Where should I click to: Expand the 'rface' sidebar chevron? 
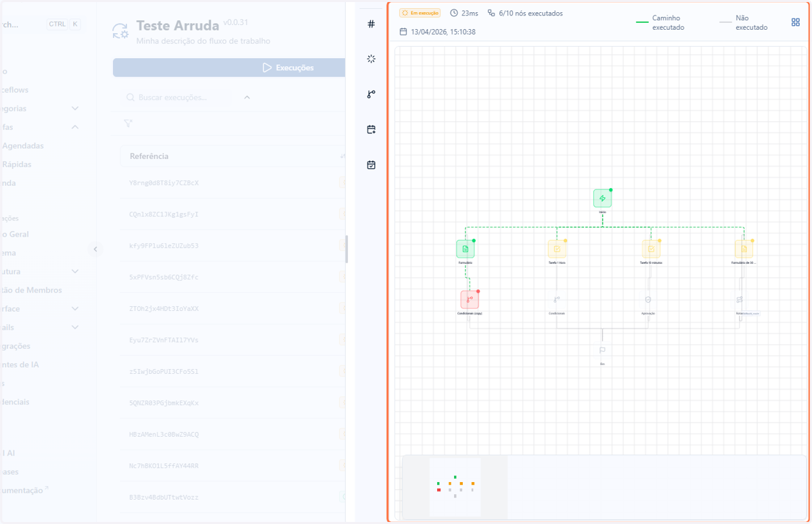point(75,308)
